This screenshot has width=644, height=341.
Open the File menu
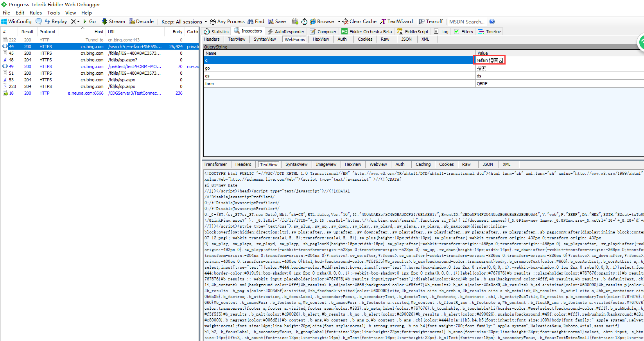click(x=6, y=13)
